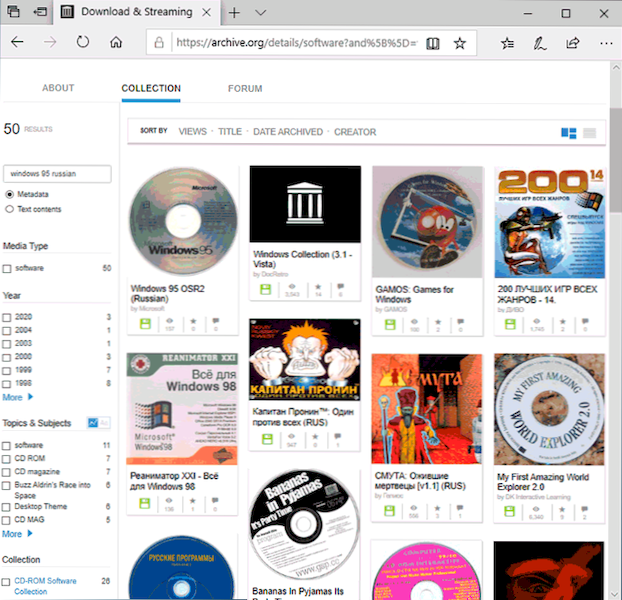This screenshot has height=600, width=622.
Task: Select the Metadata search radio button
Action: [10, 194]
